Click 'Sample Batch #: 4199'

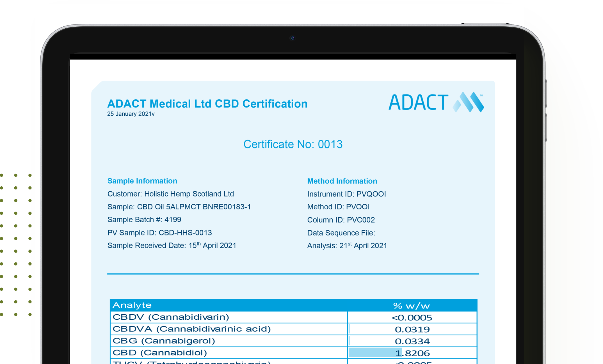tap(144, 219)
